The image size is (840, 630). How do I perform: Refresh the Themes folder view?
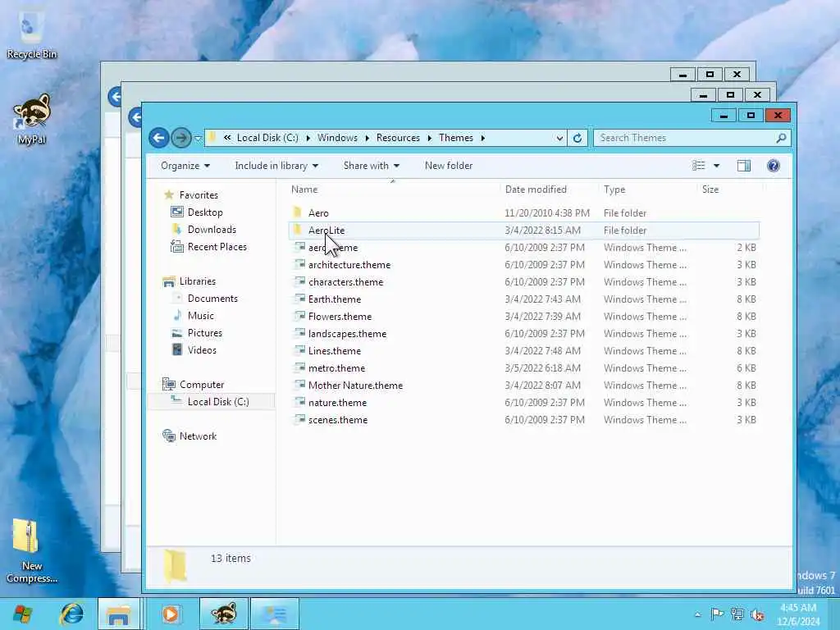[x=577, y=138]
